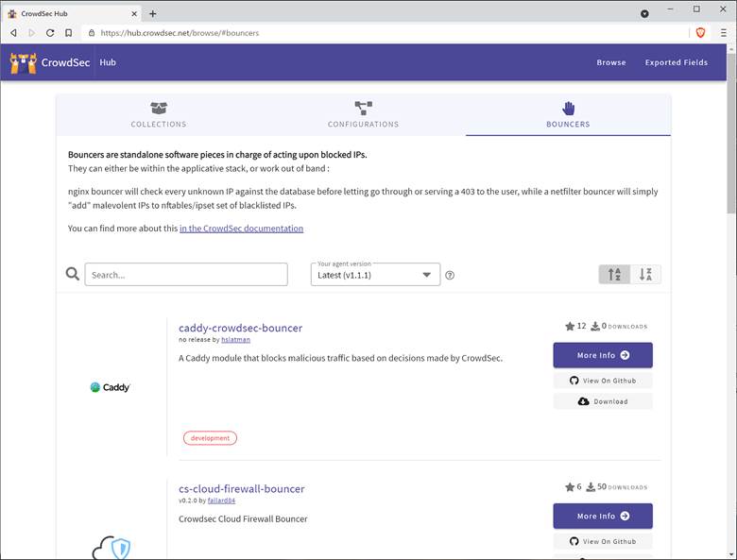Switch to the Configurations tab
Image resolution: width=737 pixels, height=560 pixels.
[x=363, y=115]
